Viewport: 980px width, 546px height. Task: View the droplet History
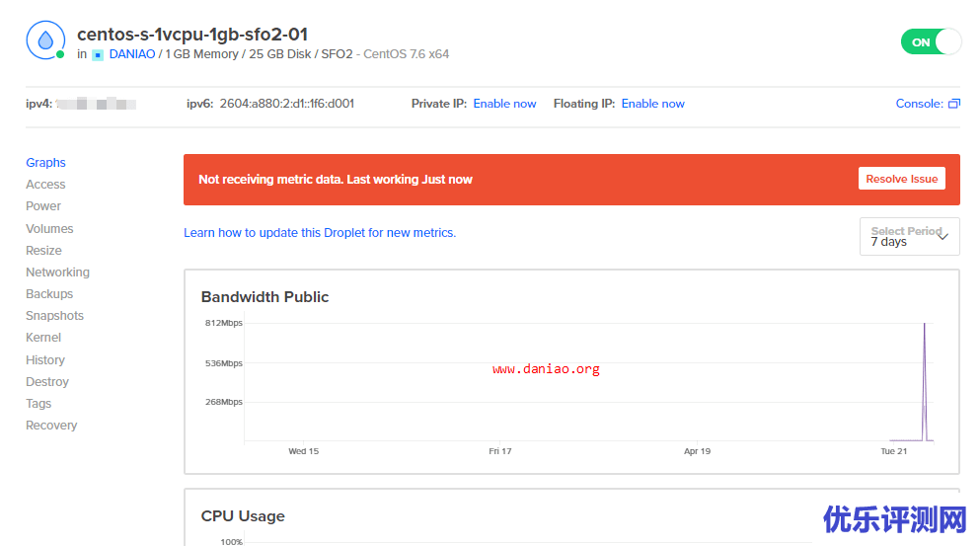tap(45, 360)
